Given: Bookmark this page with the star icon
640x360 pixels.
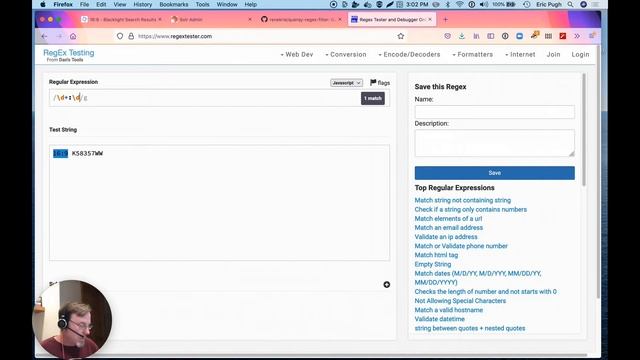Looking at the screenshot, I should tap(401, 36).
